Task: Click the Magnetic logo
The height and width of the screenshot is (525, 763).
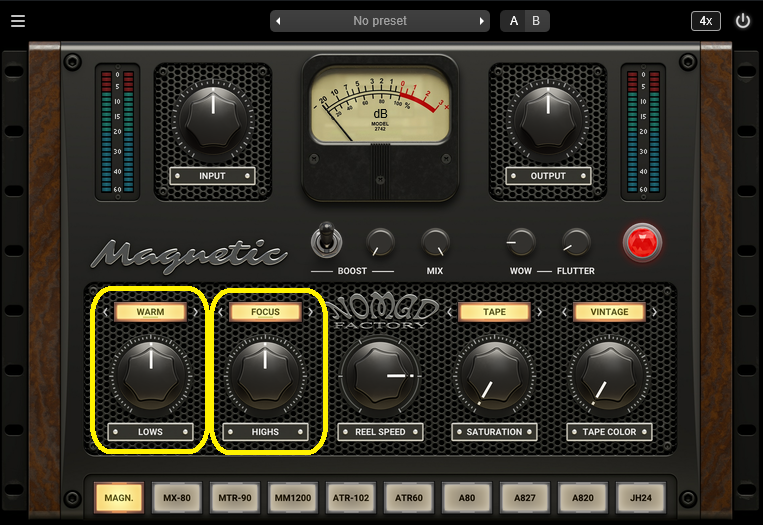Action: tap(189, 255)
